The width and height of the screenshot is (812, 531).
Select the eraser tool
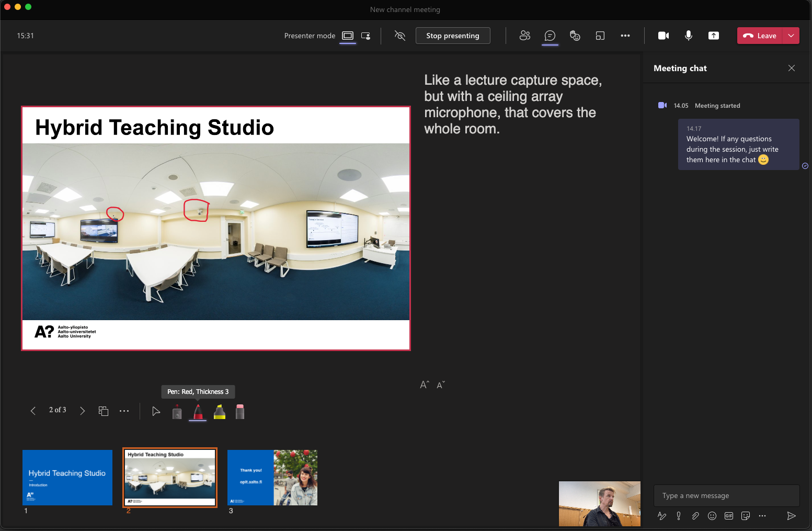coord(240,412)
